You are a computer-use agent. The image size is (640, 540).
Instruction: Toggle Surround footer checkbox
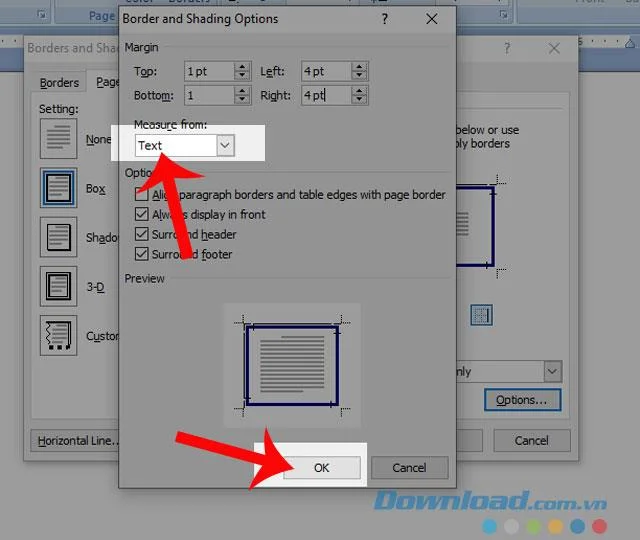(x=142, y=254)
